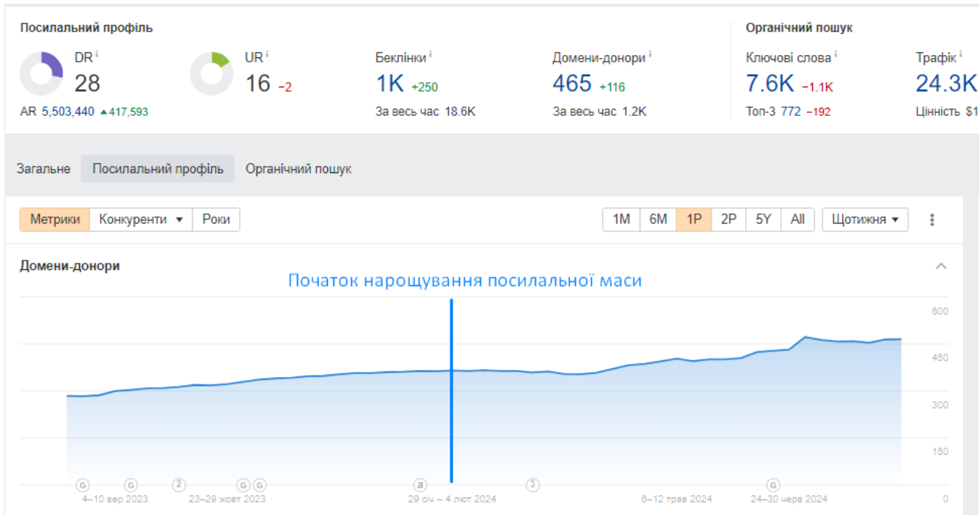
Task: Open the chart options three-dot menu
Action: point(931,219)
